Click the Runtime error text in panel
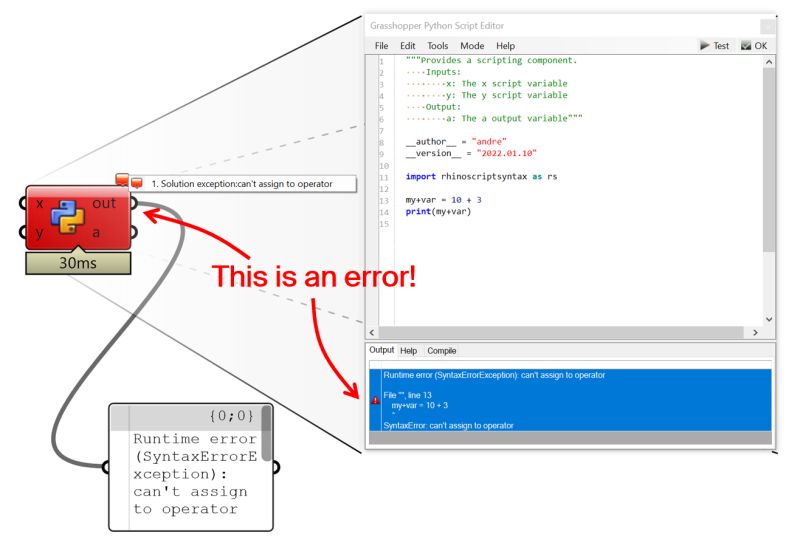800x546 pixels. (195, 474)
